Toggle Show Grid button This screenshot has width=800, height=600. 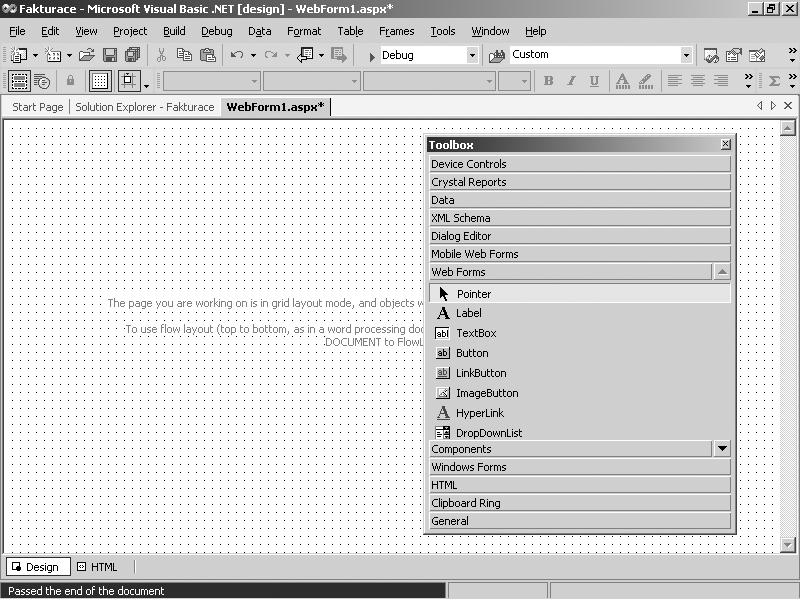pos(100,81)
